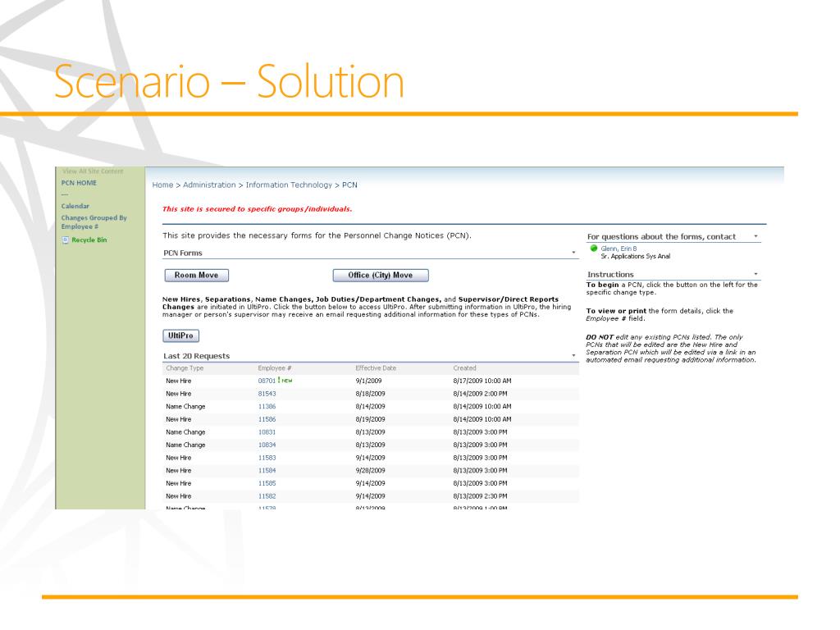View form details for employee 11584

pos(267,471)
